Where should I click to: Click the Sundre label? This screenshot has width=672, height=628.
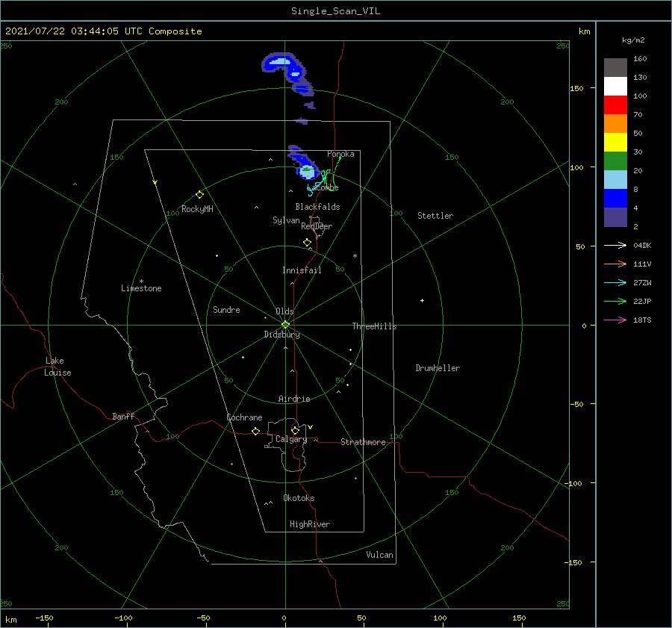pos(226,309)
